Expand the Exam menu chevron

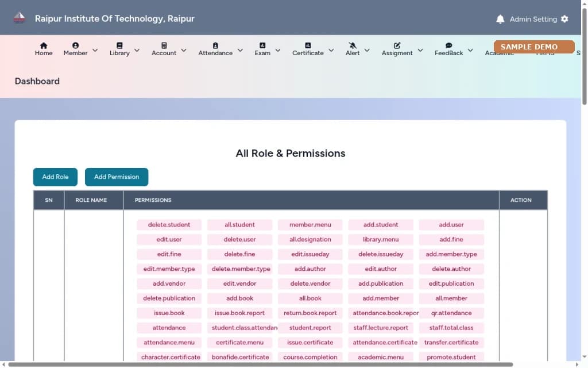coord(278,50)
